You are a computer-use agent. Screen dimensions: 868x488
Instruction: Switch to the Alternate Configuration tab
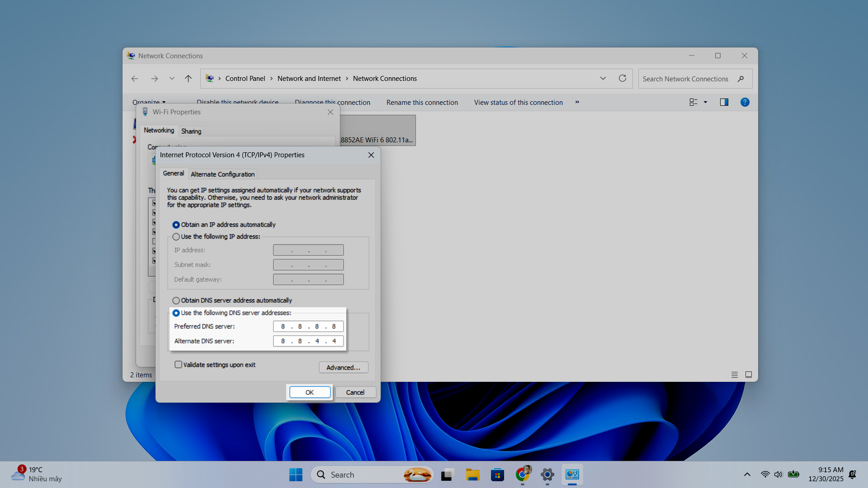(x=222, y=174)
